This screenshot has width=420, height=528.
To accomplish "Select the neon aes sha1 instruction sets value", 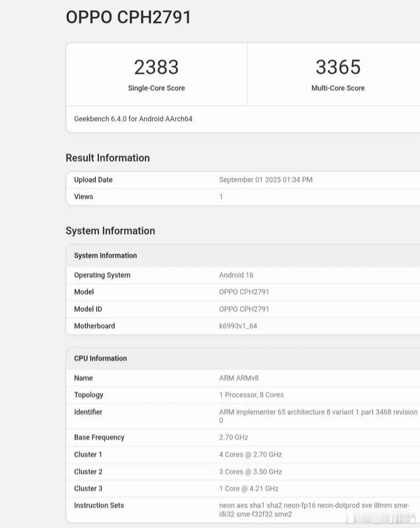I will 314,510.
